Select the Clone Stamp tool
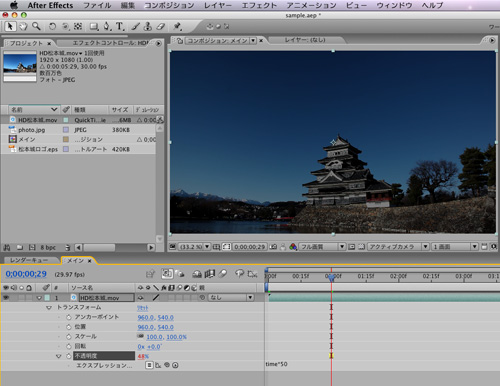Image resolution: width=500 pixels, height=386 pixels. coord(148,26)
